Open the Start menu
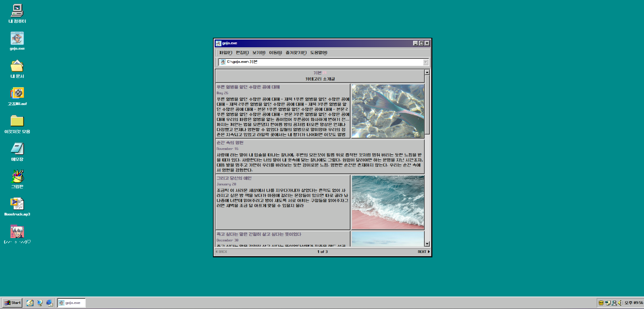Screen dimensions: 644x309 12,303
